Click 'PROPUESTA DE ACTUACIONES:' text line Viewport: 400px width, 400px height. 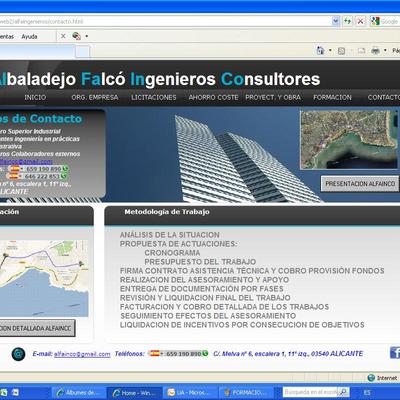point(178,244)
